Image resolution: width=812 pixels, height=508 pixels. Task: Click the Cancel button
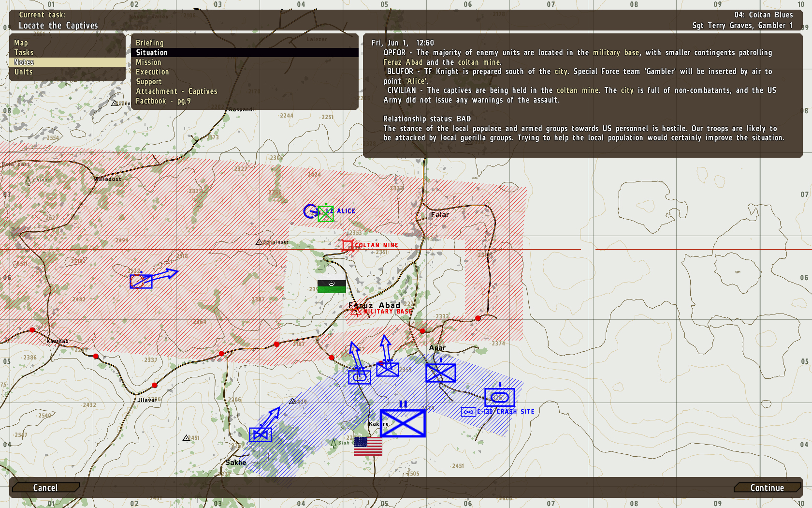coord(45,488)
